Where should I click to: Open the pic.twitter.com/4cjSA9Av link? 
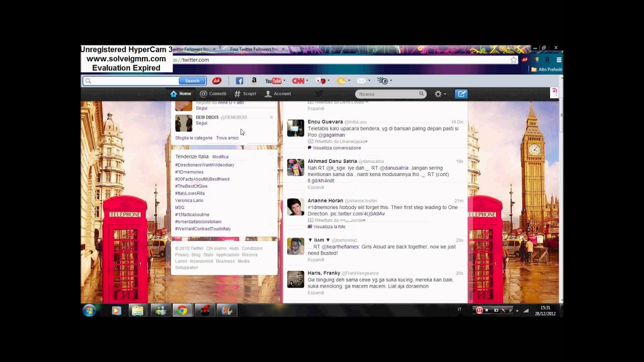[x=358, y=214]
